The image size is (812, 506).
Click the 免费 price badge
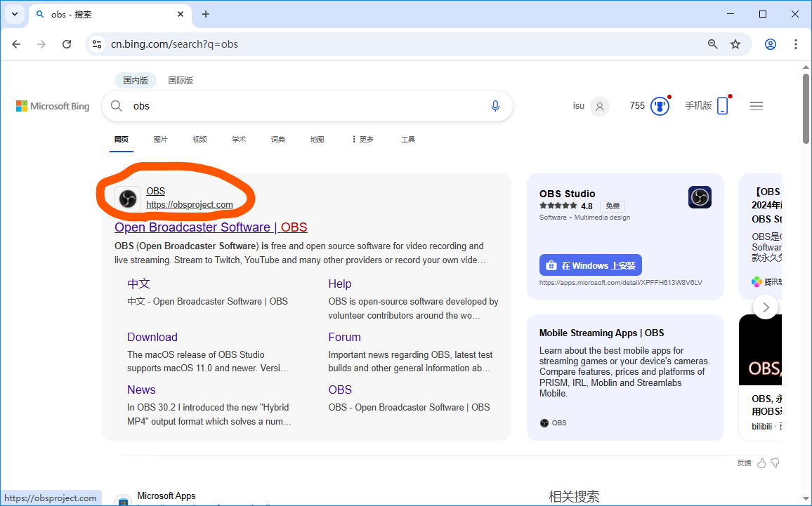613,206
